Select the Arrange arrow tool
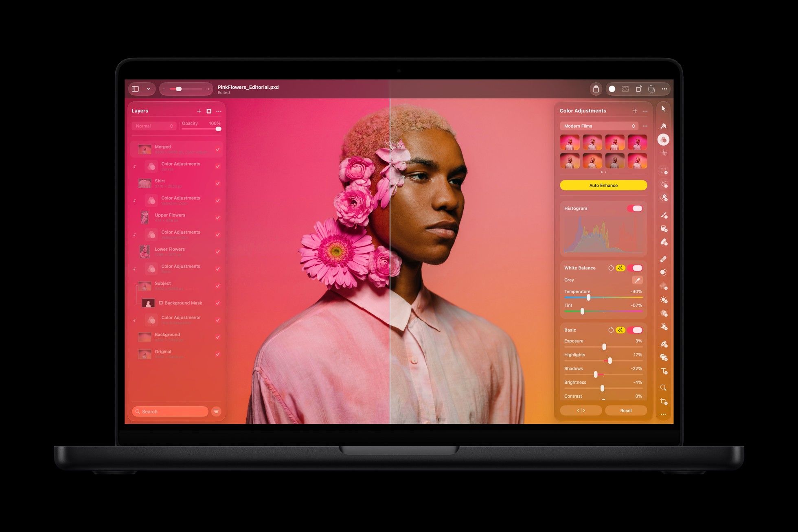The width and height of the screenshot is (798, 532). [x=663, y=109]
